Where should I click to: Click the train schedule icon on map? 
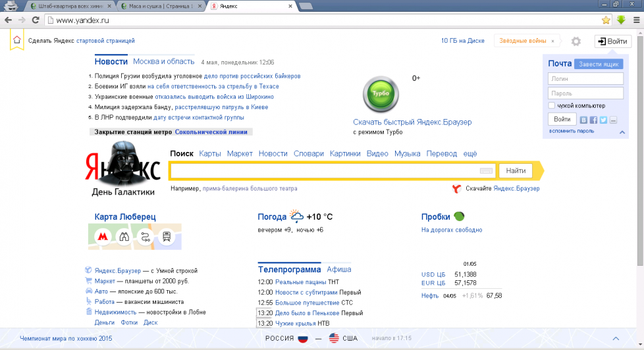(x=167, y=237)
